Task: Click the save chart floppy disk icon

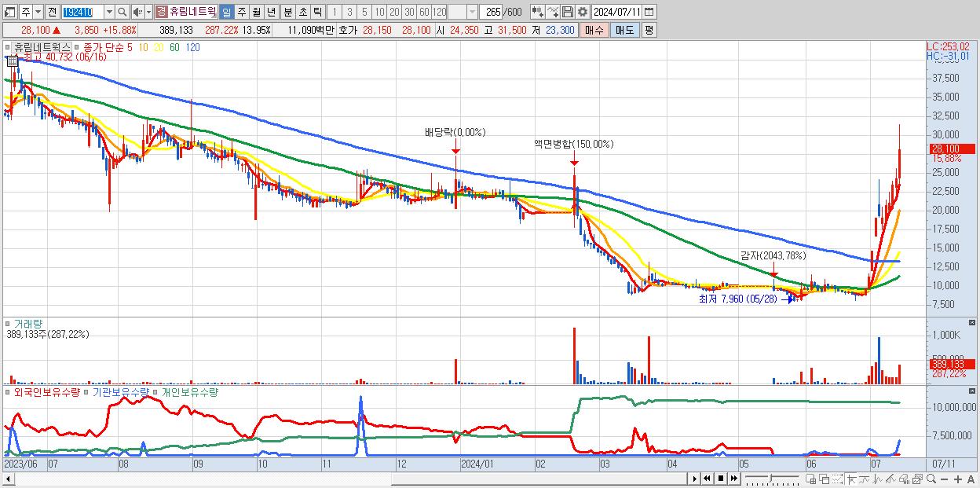Action: click(568, 12)
